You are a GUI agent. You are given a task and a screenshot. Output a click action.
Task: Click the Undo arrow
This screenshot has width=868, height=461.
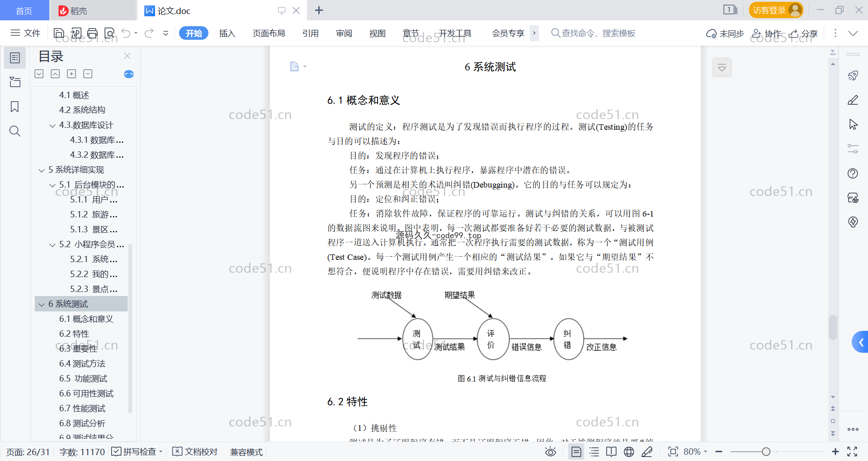(126, 33)
